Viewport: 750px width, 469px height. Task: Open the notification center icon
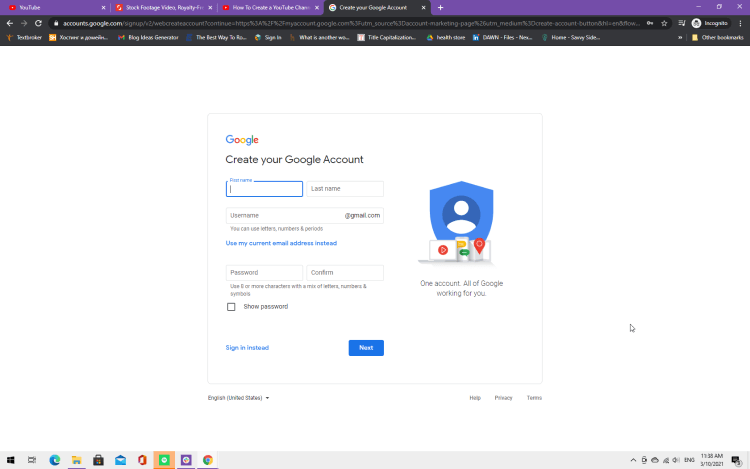coord(737,460)
